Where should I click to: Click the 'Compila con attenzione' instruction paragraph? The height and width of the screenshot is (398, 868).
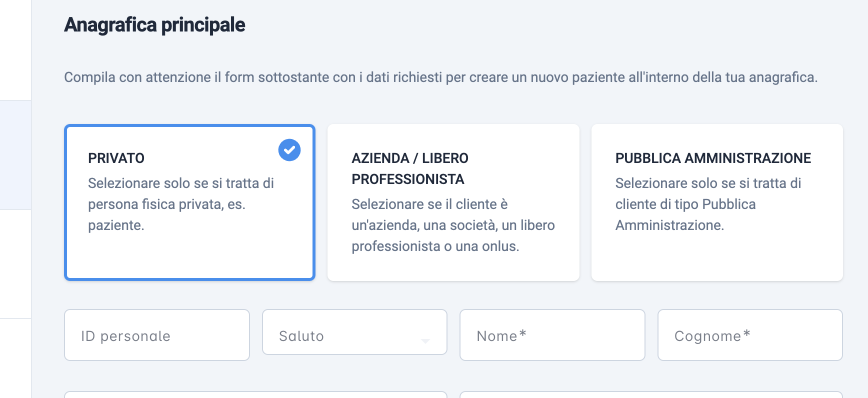[441, 77]
